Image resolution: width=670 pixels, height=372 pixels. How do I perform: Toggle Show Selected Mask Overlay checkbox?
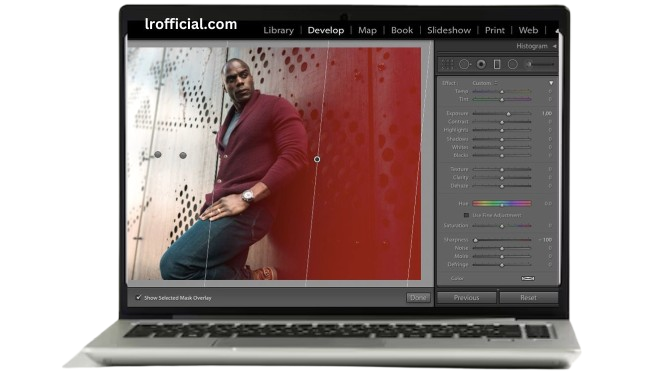138,297
